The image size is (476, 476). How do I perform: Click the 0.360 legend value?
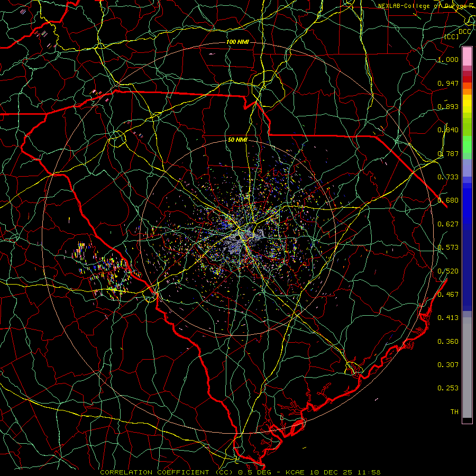pyautogui.click(x=448, y=342)
